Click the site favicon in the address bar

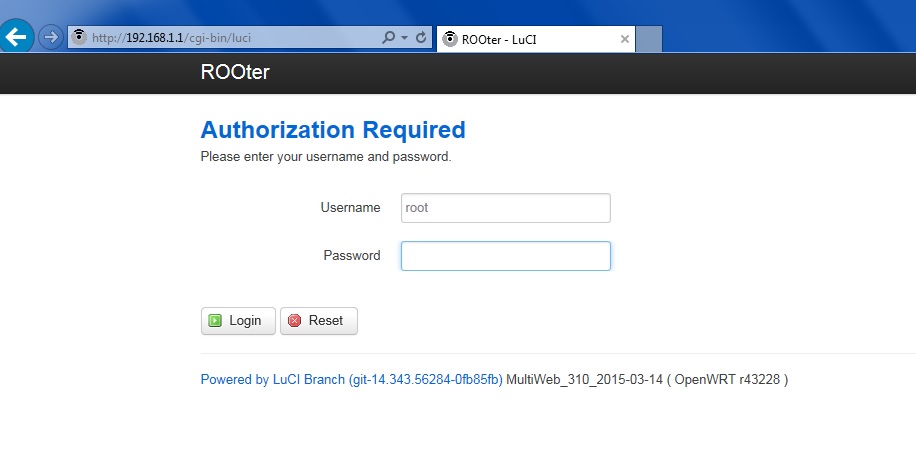click(79, 37)
